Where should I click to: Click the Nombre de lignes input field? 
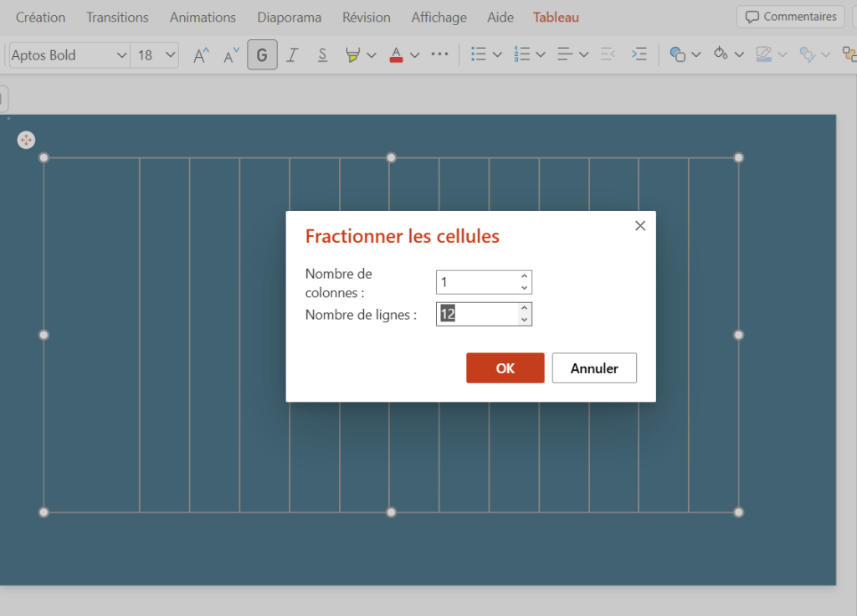coord(484,315)
